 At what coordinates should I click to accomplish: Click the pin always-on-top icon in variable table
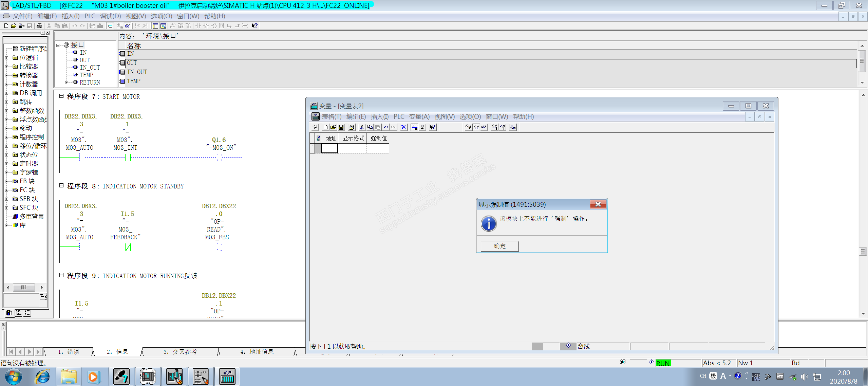(315, 127)
